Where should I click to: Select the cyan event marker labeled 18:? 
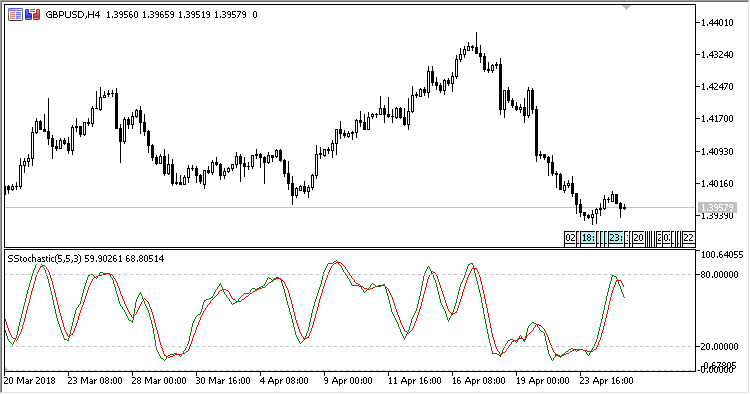588,238
